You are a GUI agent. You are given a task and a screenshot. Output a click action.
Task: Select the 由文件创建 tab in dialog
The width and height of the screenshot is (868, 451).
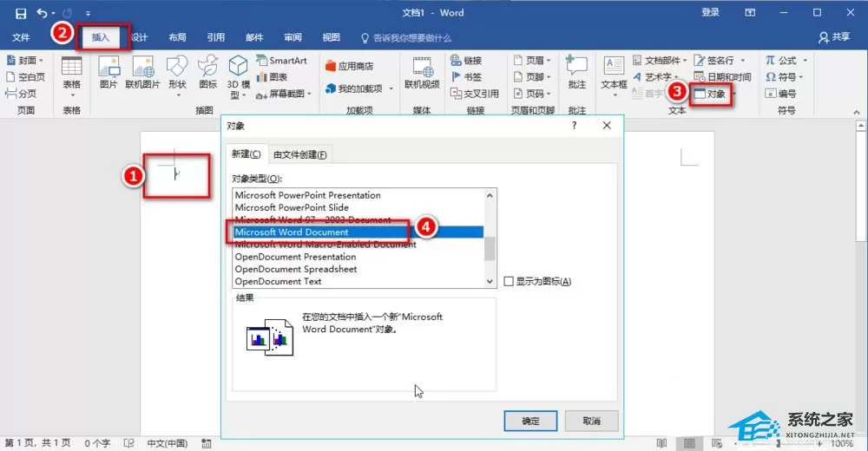tap(300, 154)
